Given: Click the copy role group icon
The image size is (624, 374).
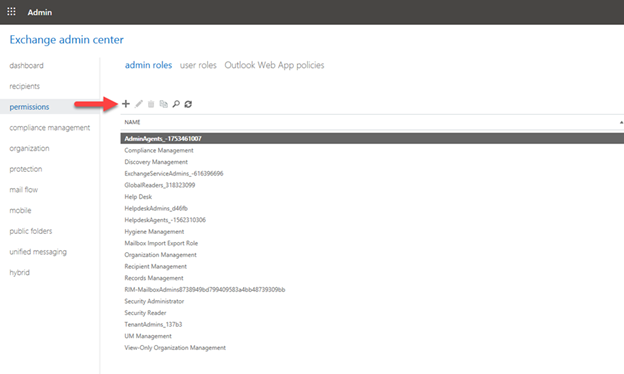Looking at the screenshot, I should pos(164,104).
